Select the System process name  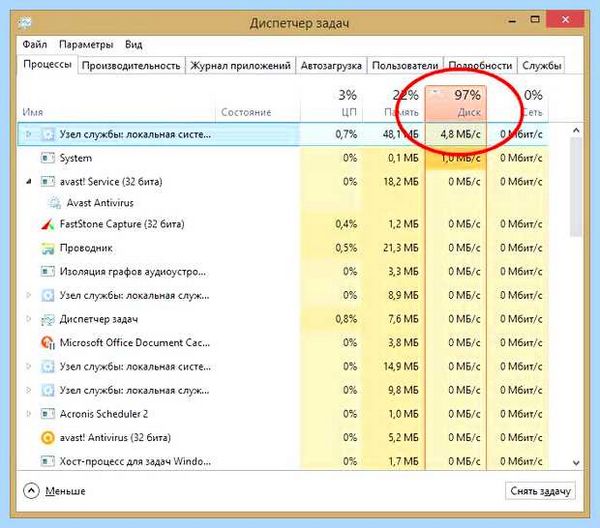[76, 158]
